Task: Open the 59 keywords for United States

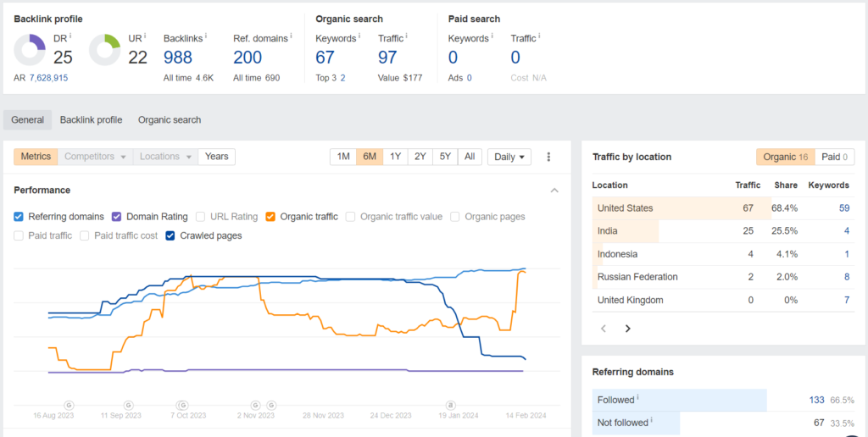Action: coord(844,208)
